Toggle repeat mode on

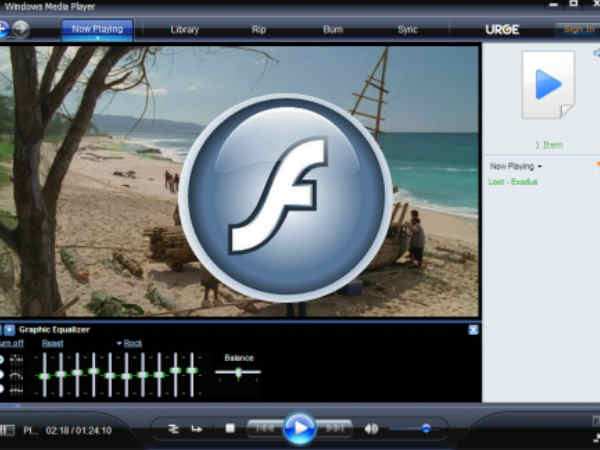[x=196, y=428]
